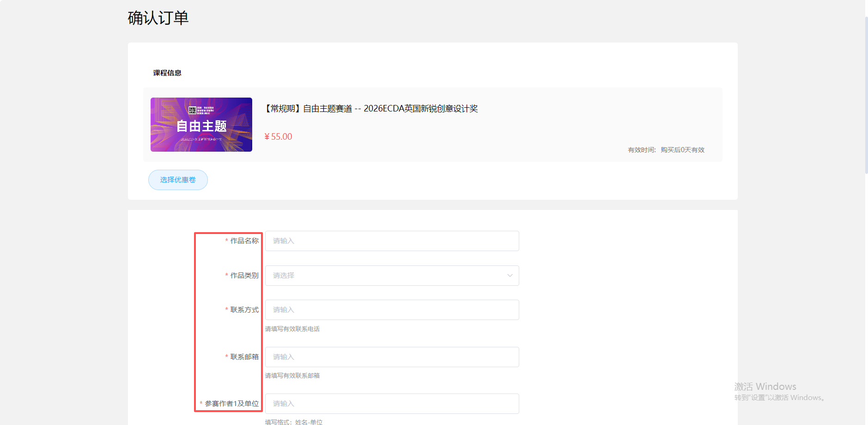Click the 选择优惠卷 button
This screenshot has height=425, width=868.
point(178,180)
